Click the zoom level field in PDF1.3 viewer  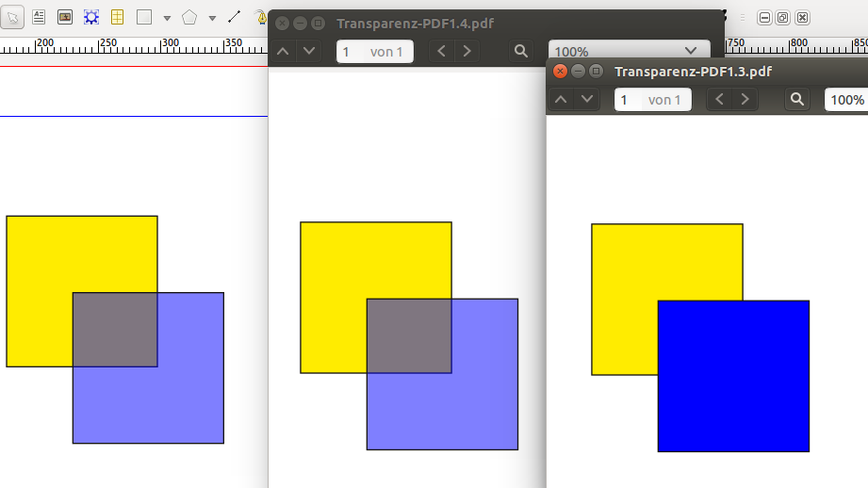click(845, 99)
